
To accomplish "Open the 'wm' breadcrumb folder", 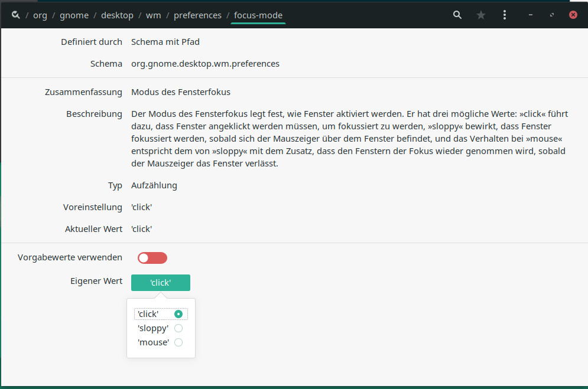I will click(x=154, y=15).
